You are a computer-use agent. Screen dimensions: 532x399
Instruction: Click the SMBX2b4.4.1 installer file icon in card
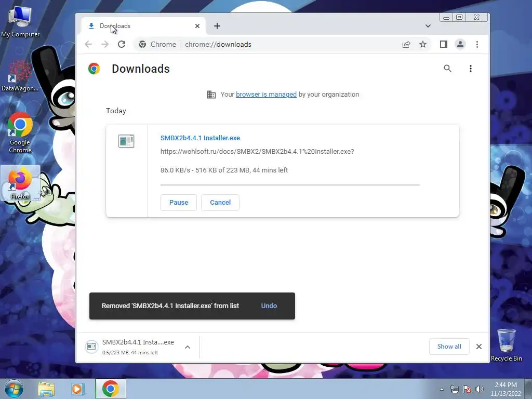click(x=126, y=141)
